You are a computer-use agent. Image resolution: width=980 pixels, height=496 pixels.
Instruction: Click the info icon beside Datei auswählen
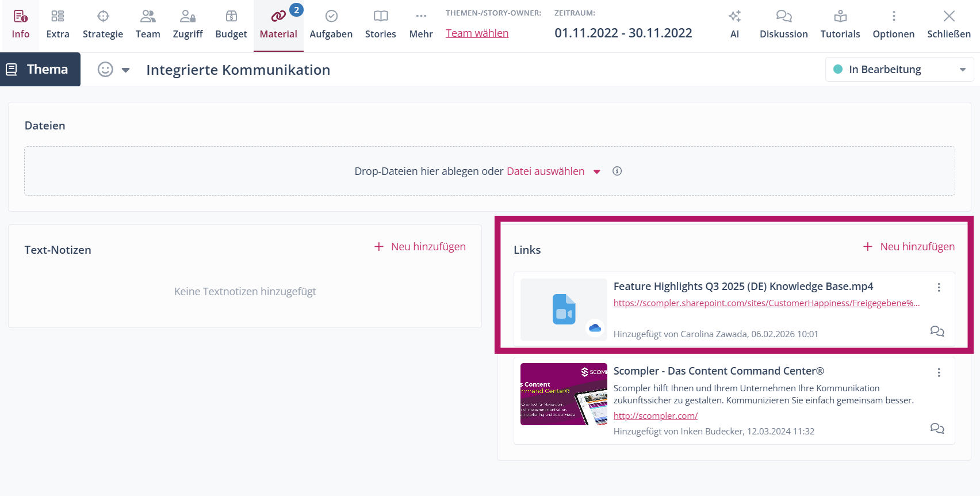617,171
